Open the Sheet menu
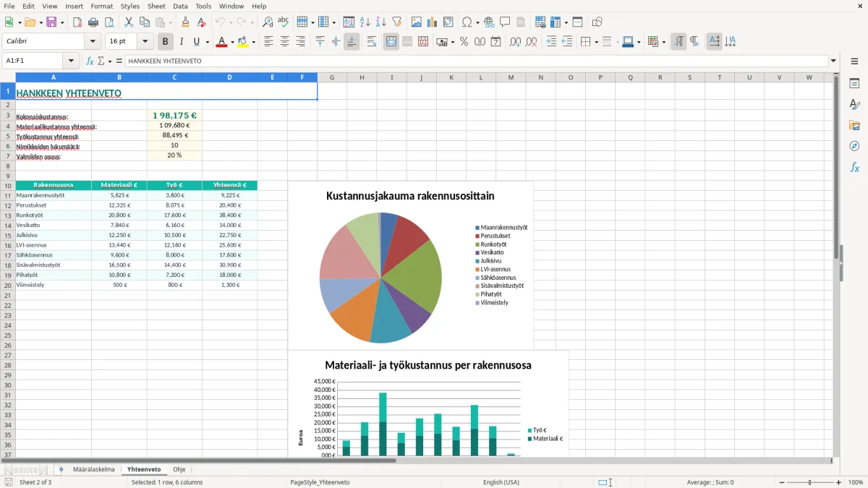The width and height of the screenshot is (868, 488). click(157, 6)
